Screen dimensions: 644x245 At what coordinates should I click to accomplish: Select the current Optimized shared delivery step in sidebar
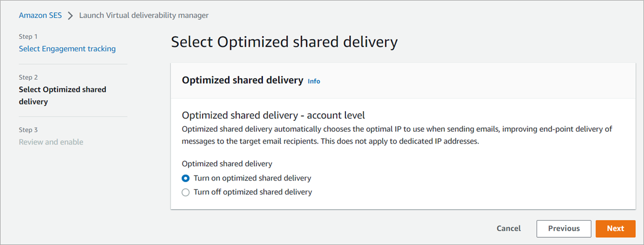tap(62, 95)
